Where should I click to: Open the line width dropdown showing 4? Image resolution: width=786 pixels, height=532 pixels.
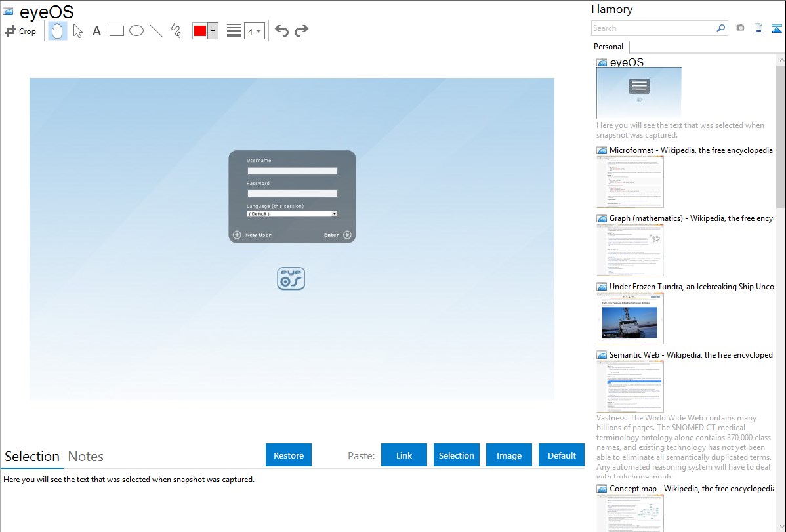tap(254, 31)
